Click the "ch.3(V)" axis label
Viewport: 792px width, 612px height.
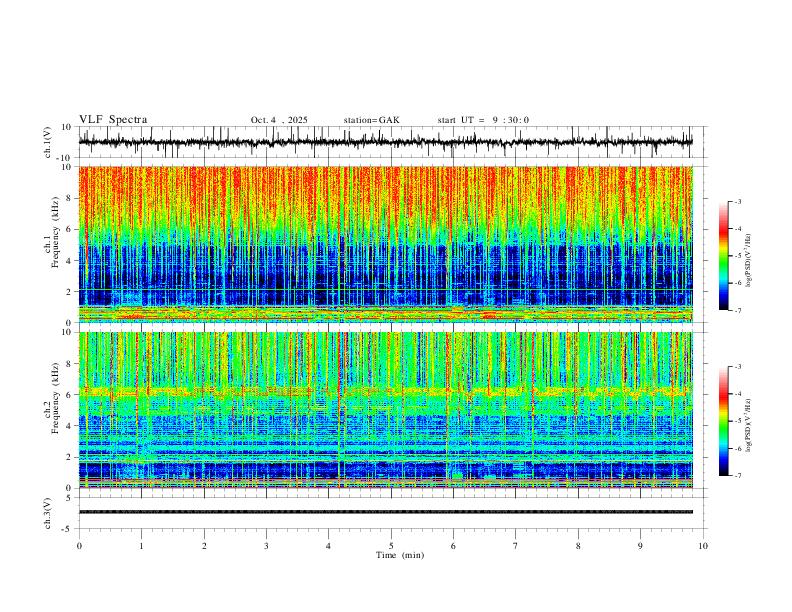pos(48,513)
